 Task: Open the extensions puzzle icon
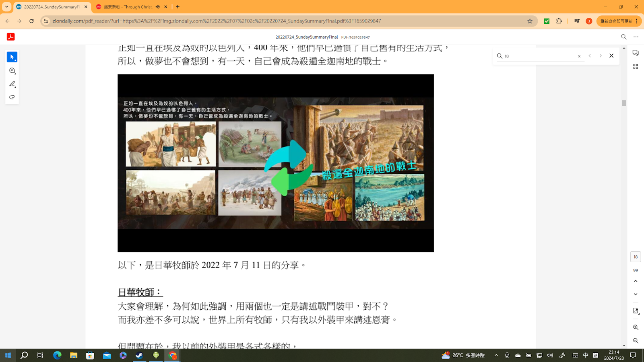coord(559,21)
